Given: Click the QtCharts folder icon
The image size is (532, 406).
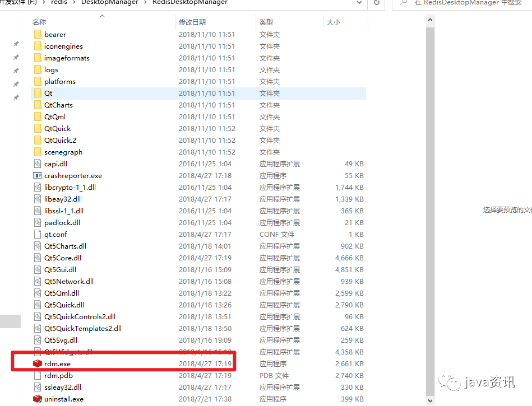Looking at the screenshot, I should (x=38, y=105).
